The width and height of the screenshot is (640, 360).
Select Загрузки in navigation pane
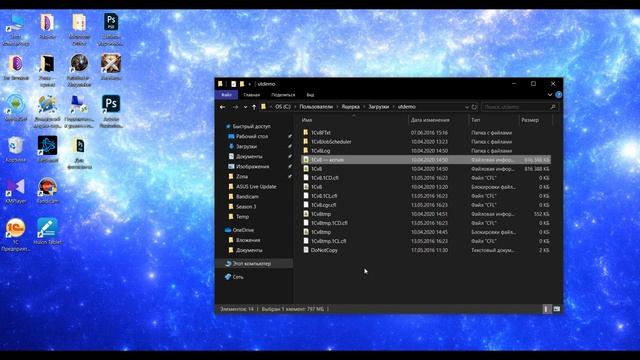coord(246,147)
